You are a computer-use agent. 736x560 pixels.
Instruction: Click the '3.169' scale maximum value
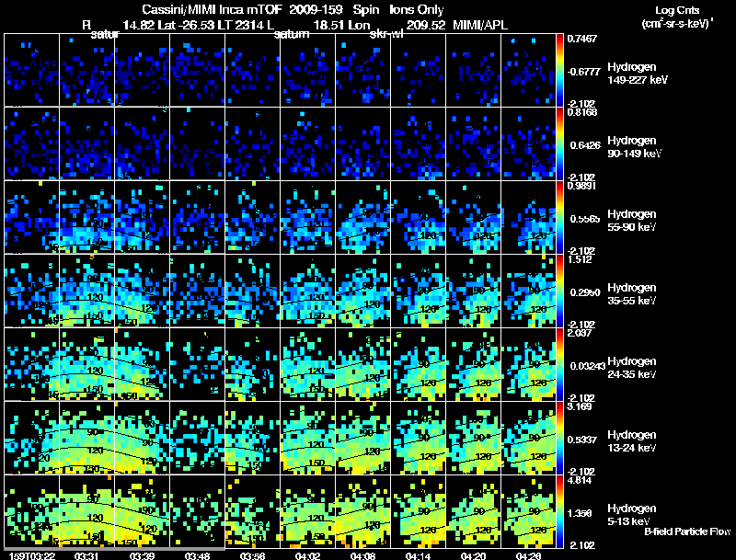[x=580, y=406]
